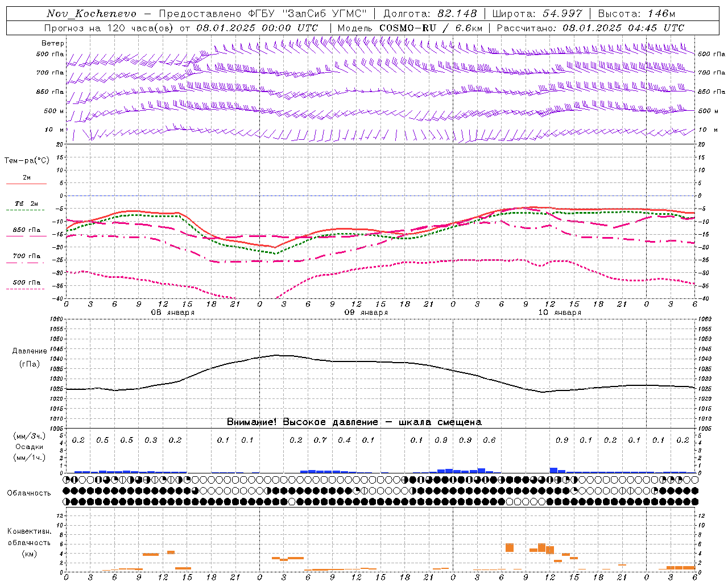Click the Осадки precipitation label

[x=29, y=447]
